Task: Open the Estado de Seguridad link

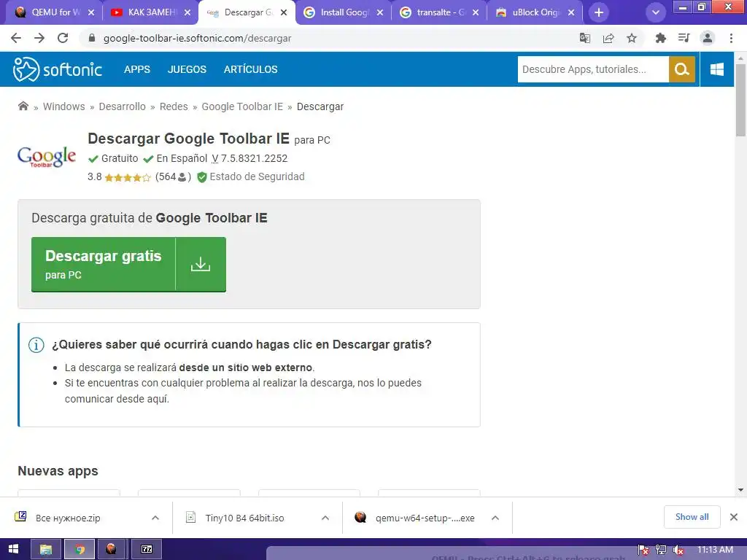Action: [x=257, y=176]
